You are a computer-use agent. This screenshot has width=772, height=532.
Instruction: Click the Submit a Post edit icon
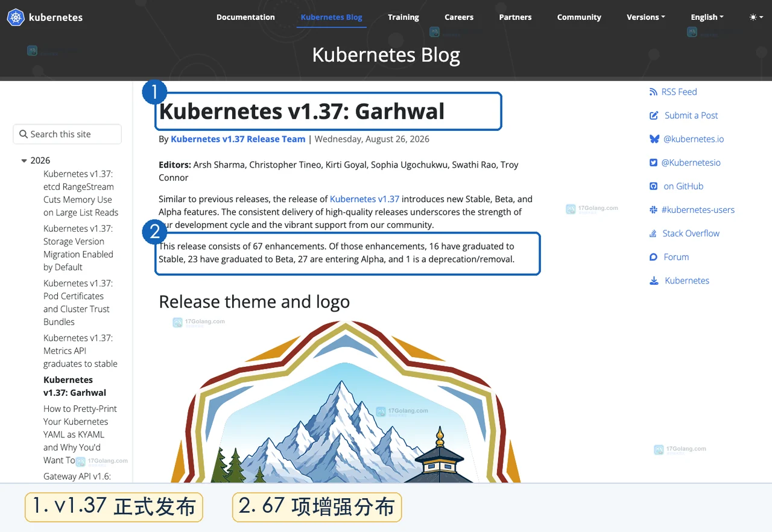pos(654,116)
